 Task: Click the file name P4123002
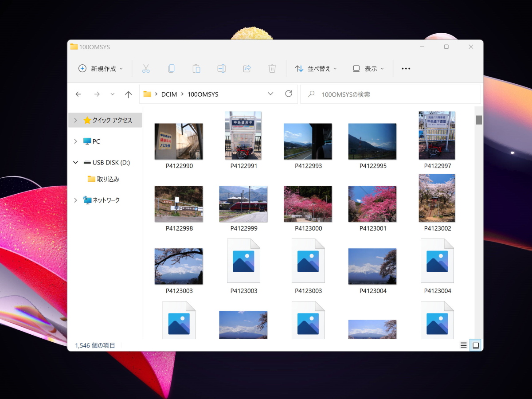[x=438, y=228]
